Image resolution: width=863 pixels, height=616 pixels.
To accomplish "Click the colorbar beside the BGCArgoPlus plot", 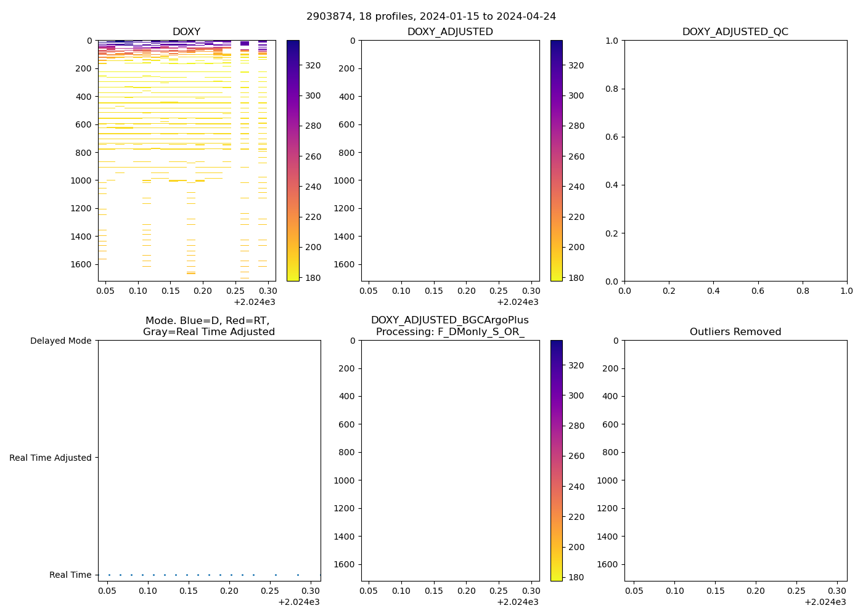I will coord(556,460).
